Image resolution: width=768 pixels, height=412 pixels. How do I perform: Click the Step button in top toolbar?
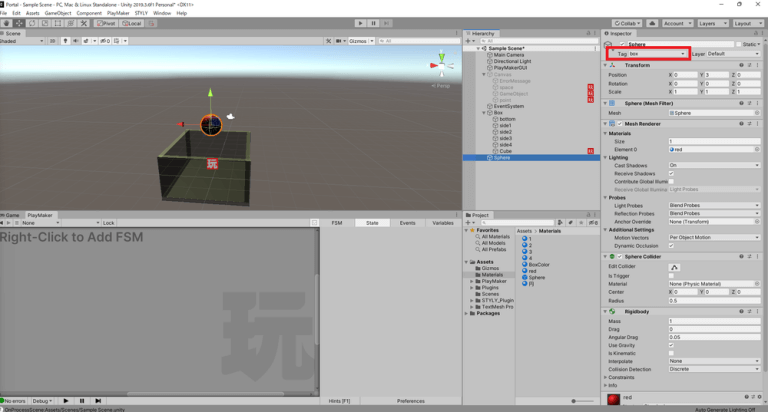click(387, 23)
